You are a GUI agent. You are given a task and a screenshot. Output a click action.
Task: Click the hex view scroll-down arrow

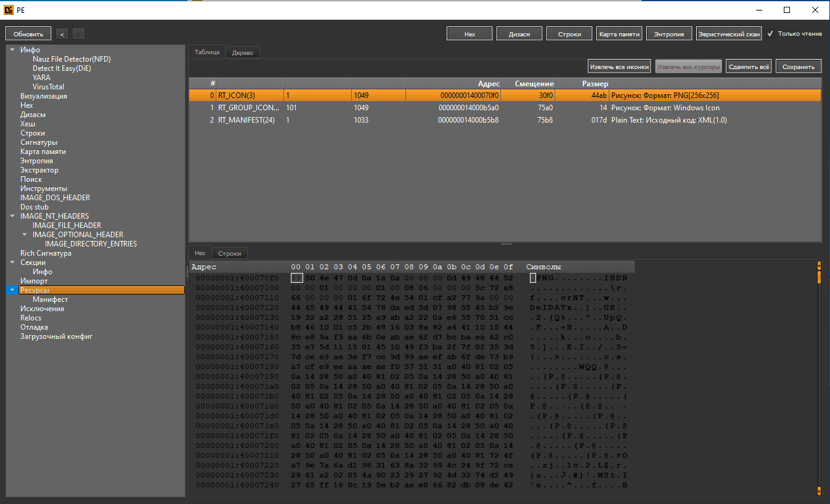819,490
